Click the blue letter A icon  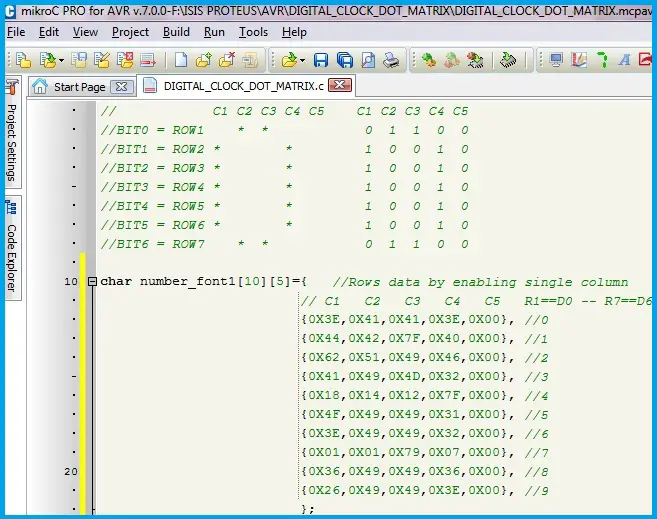click(624, 60)
